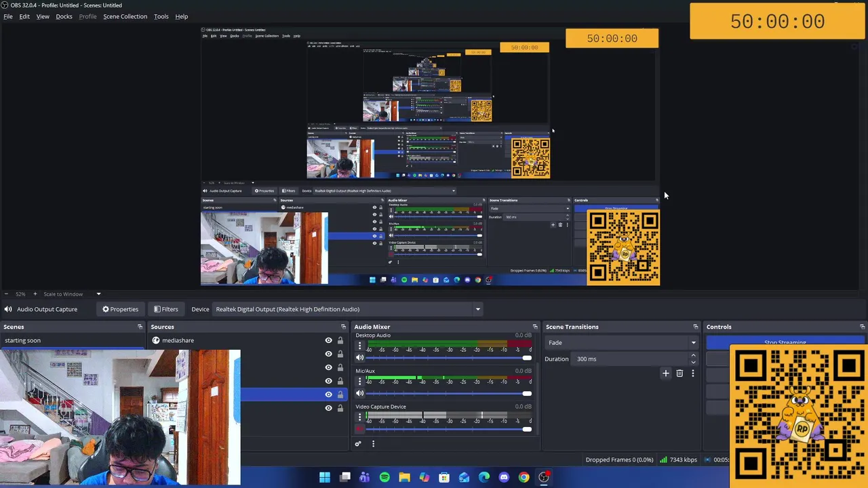Mute Mic/Aux with its speaker button
The image size is (868, 488).
click(x=360, y=394)
